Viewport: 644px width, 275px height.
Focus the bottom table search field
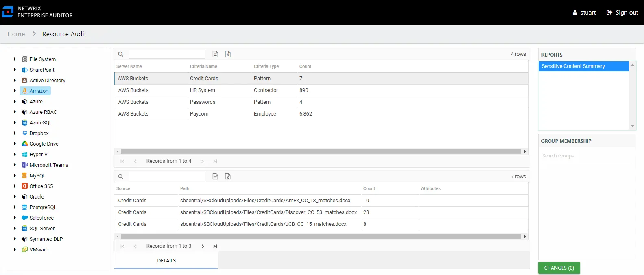pyautogui.click(x=167, y=177)
